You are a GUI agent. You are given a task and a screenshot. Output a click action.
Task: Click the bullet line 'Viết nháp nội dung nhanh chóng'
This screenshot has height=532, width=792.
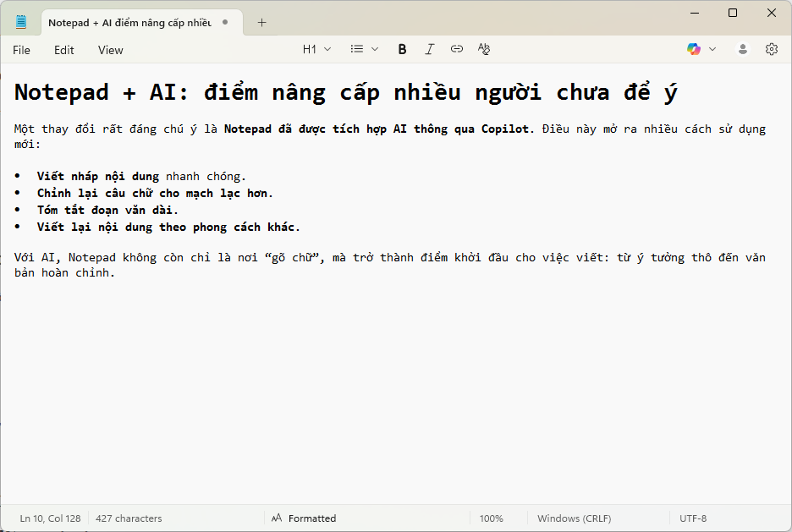click(x=141, y=176)
